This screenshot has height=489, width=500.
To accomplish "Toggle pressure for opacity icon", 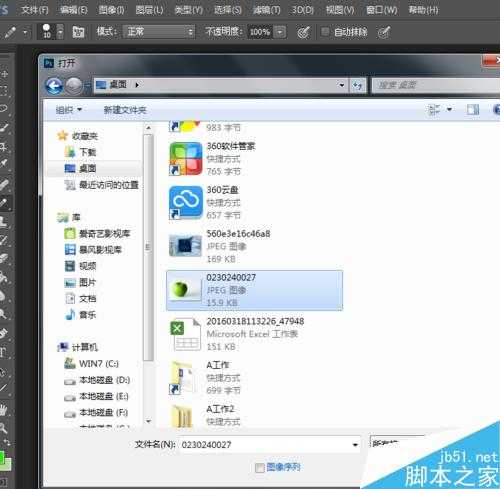I will point(303,32).
